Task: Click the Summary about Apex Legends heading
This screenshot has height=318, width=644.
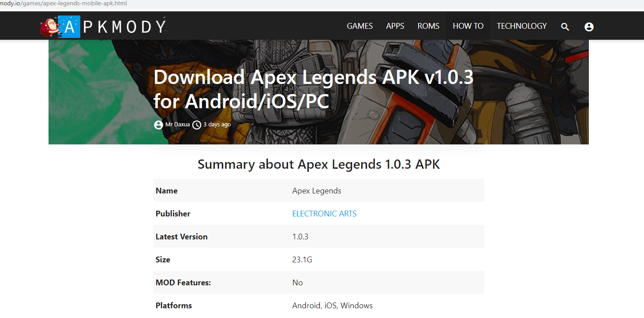Action: (x=318, y=164)
